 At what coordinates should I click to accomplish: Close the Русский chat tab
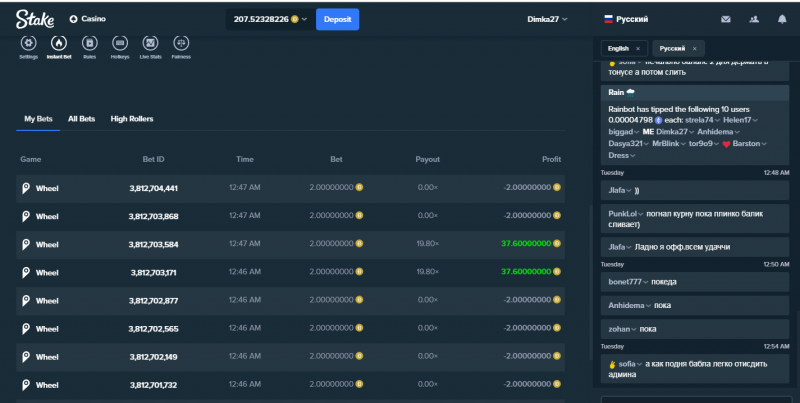pos(694,48)
